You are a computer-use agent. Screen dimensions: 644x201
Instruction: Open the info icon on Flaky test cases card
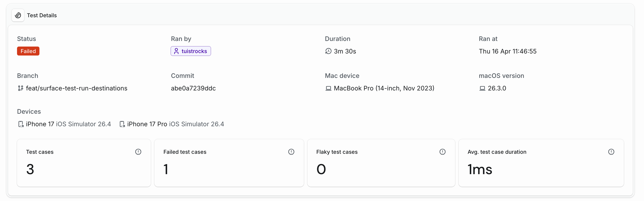(x=443, y=152)
